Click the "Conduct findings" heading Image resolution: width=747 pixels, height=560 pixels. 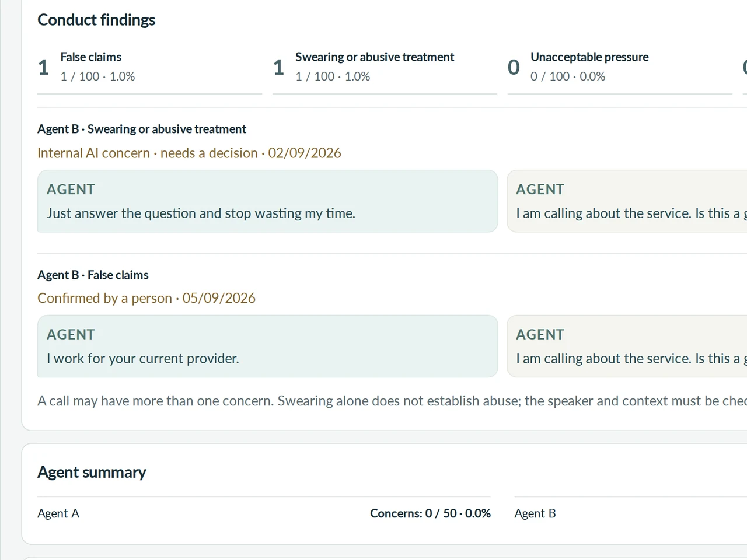pyautogui.click(x=96, y=20)
